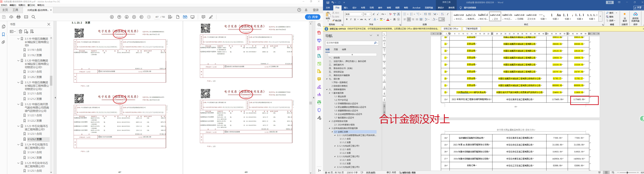Image resolution: width=644 pixels, height=174 pixels.
Task: Click 获取正版 Office button
Action: (451, 29)
